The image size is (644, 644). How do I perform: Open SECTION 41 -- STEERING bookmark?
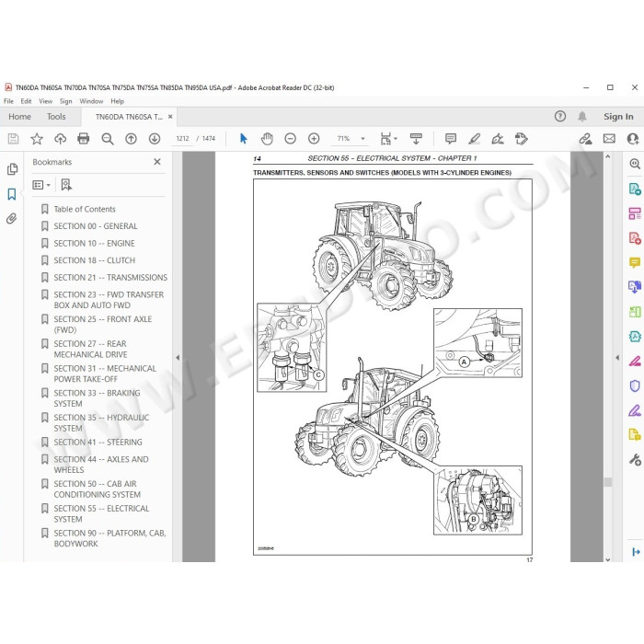(98, 443)
